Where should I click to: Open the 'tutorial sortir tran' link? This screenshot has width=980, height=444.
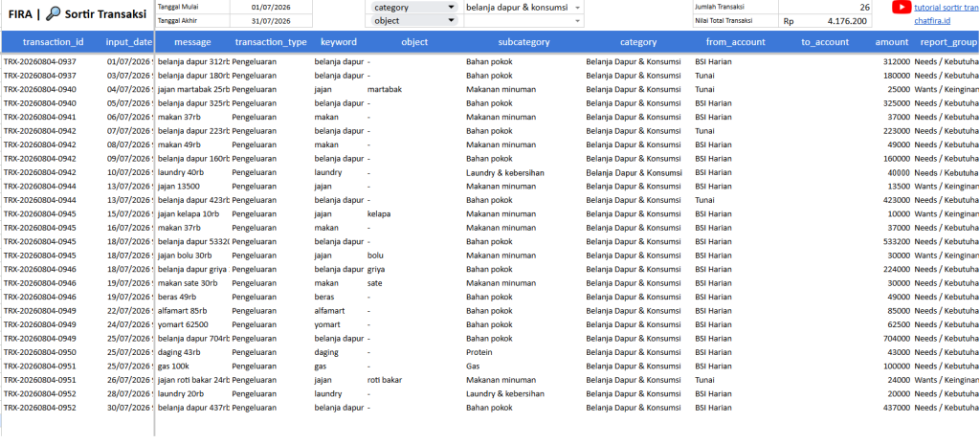947,8
